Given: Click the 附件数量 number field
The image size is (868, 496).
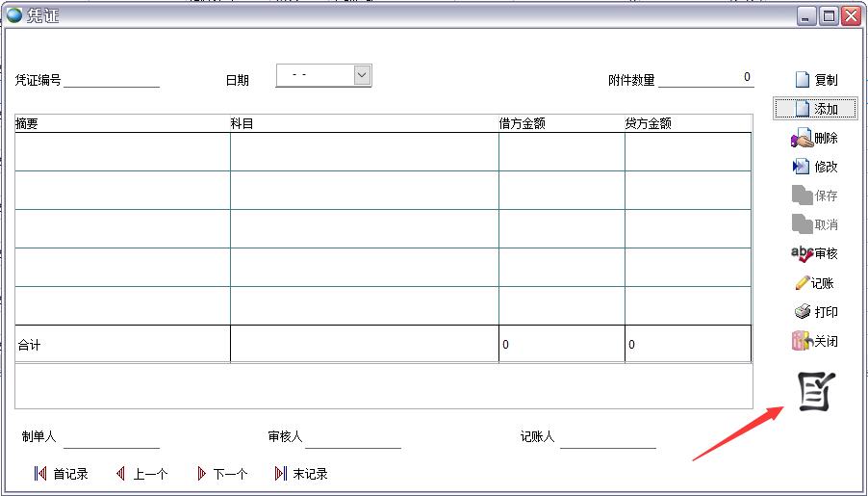Looking at the screenshot, I should pos(705,78).
